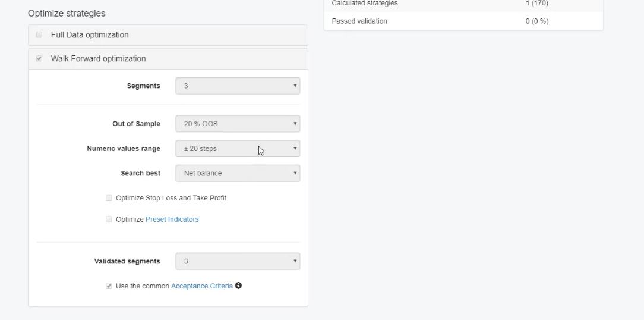Viewport: 644px width, 320px height.
Task: Follow the Acceptance Criteria link
Action: pyautogui.click(x=201, y=286)
